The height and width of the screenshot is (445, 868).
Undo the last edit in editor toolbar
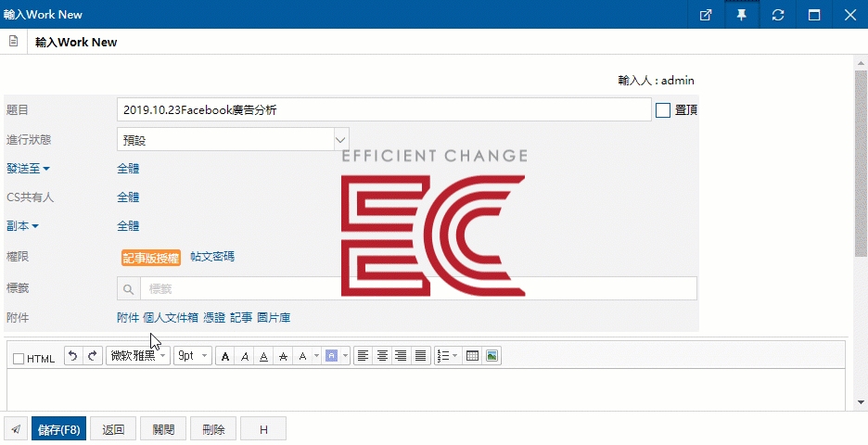73,355
